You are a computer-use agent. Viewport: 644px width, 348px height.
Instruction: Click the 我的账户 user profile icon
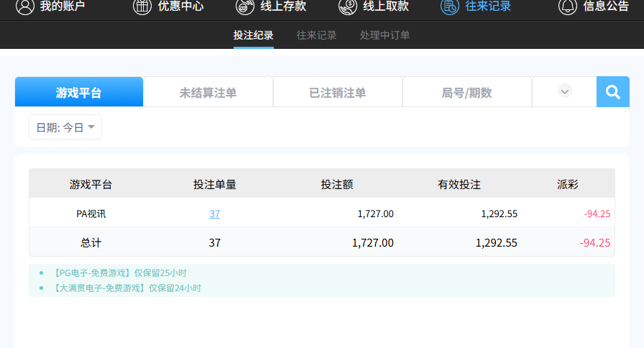coord(25,6)
